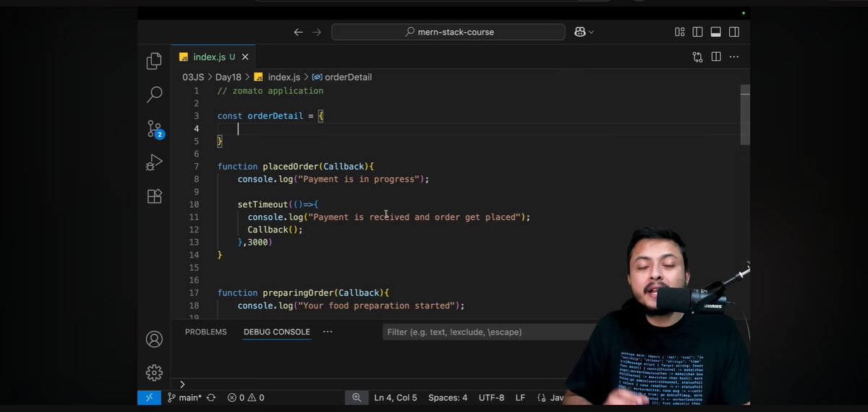The height and width of the screenshot is (412, 868).
Task: Click the Synchronize Changes icon
Action: coord(211,398)
